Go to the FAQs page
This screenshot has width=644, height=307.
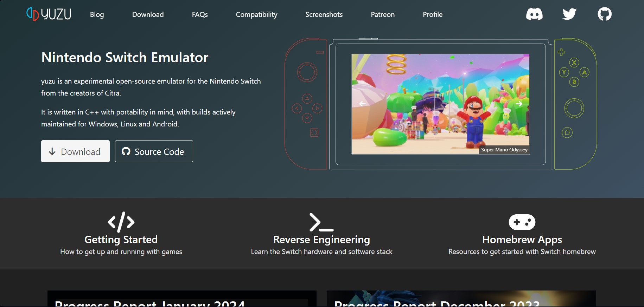200,14
